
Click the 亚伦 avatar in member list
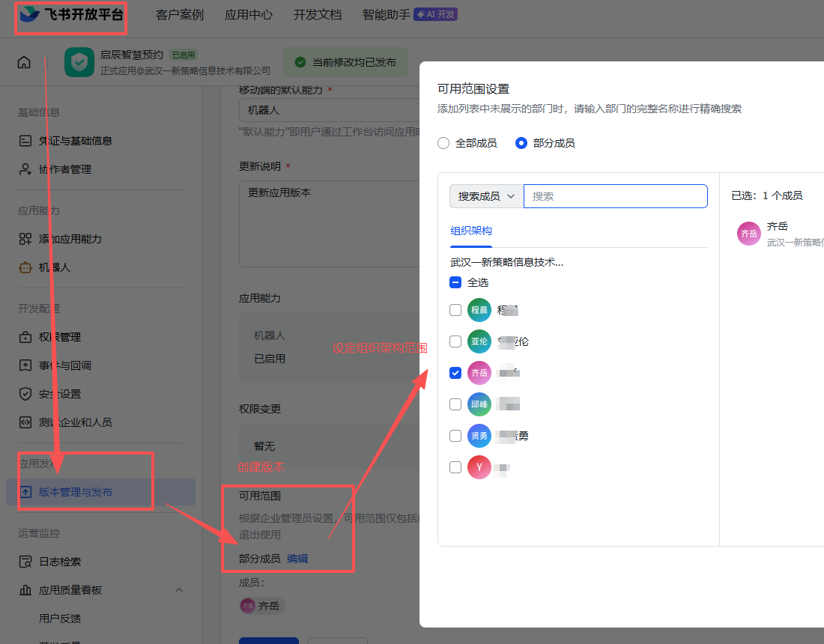[x=479, y=341]
